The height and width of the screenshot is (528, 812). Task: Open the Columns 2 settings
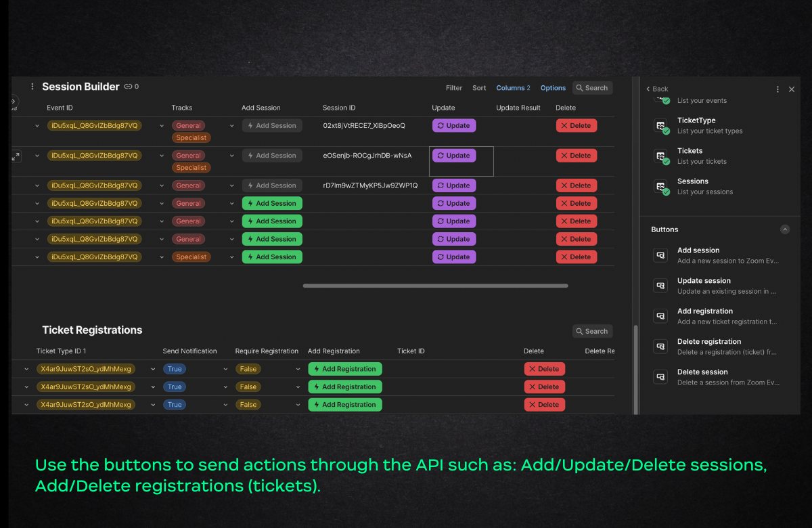click(x=513, y=88)
